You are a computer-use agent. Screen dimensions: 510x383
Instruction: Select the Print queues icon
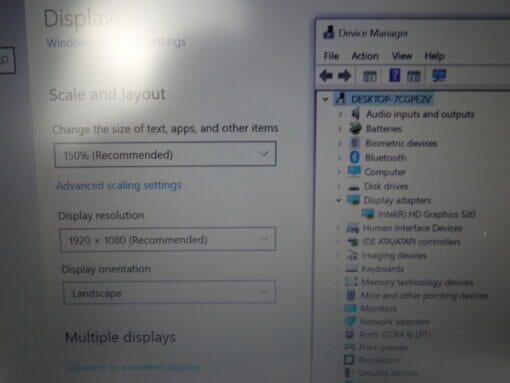click(349, 347)
